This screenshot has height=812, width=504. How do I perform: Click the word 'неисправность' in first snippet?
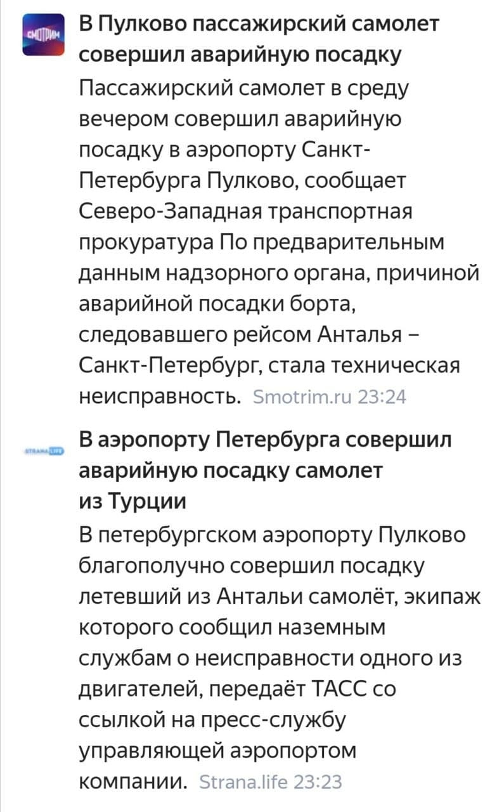click(x=160, y=396)
